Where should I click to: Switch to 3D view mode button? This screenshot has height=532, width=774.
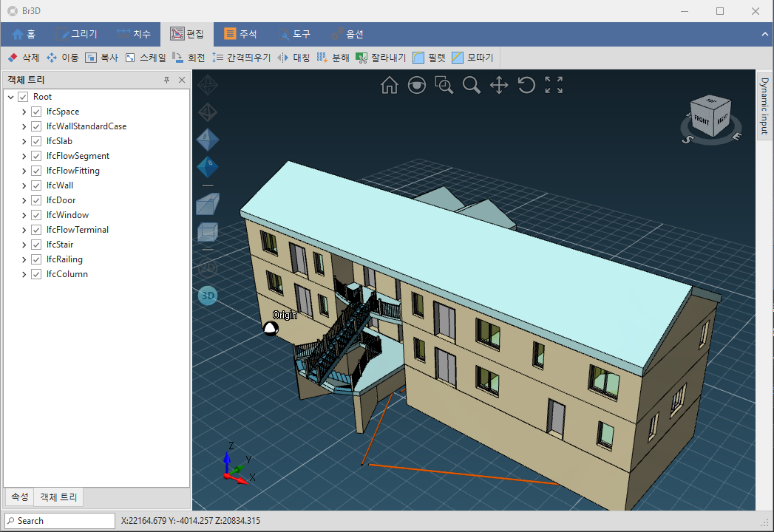click(208, 296)
